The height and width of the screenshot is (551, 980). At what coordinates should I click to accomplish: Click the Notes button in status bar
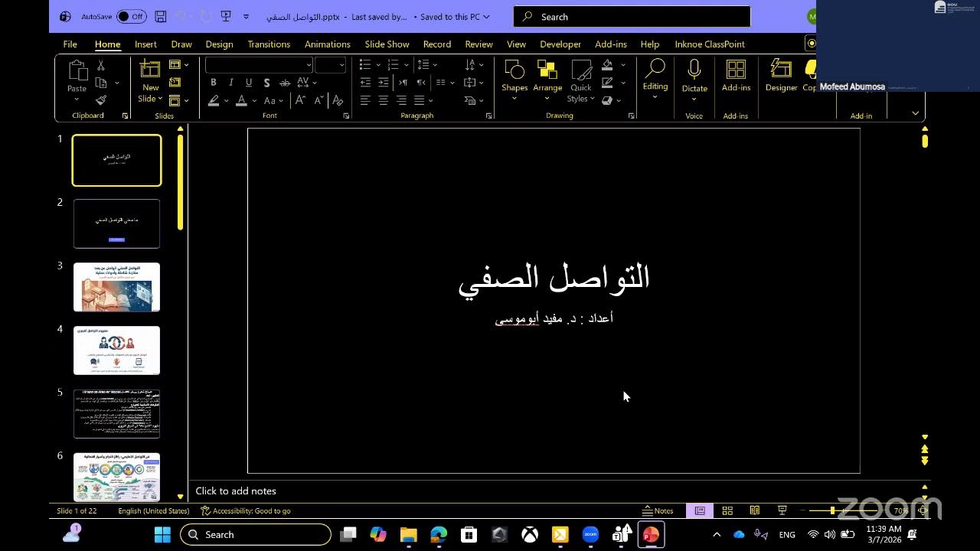658,510
